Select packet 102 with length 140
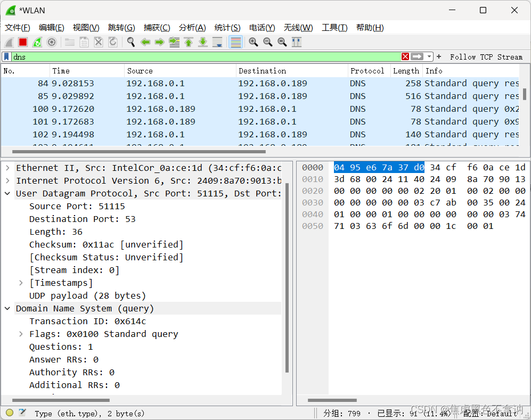This screenshot has width=531, height=420. point(260,134)
